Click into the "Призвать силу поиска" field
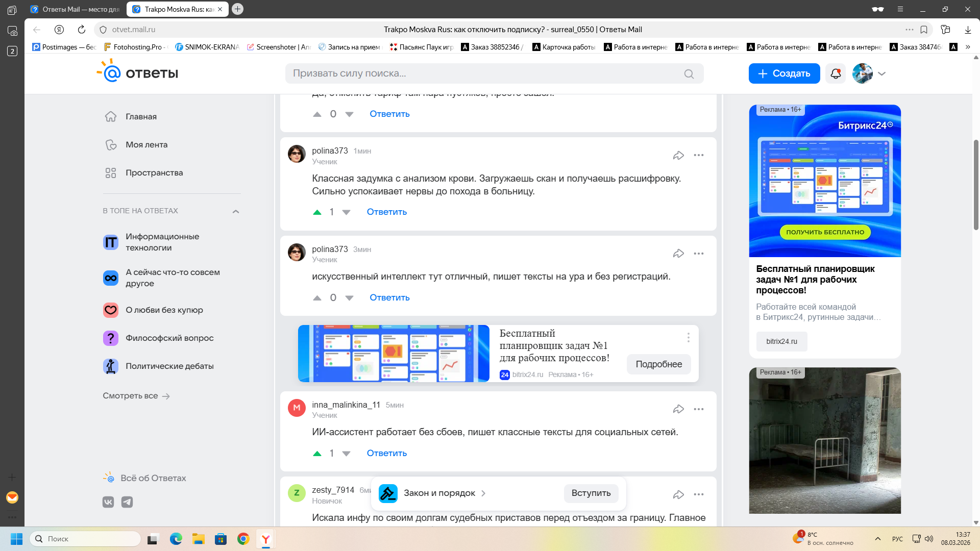This screenshot has width=980, height=551. click(480, 73)
